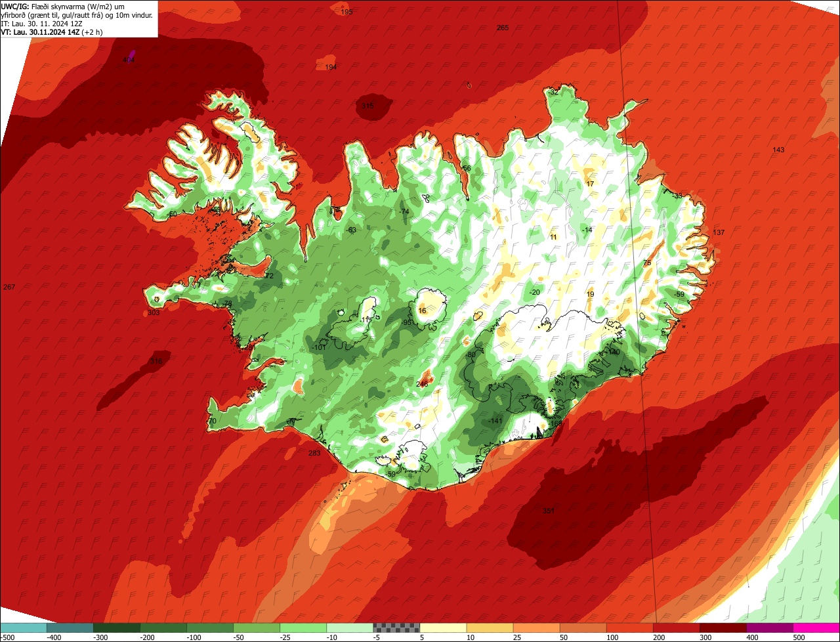Viewport: 840px width, 642px height.
Task: Select the light green -25 to -10 swatch
Action: click(303, 628)
